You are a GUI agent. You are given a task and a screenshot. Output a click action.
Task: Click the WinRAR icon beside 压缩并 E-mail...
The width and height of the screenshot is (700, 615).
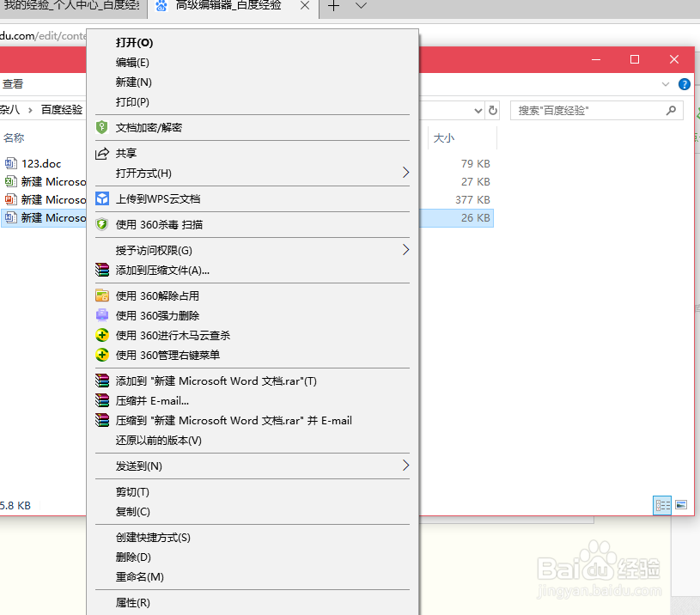102,400
